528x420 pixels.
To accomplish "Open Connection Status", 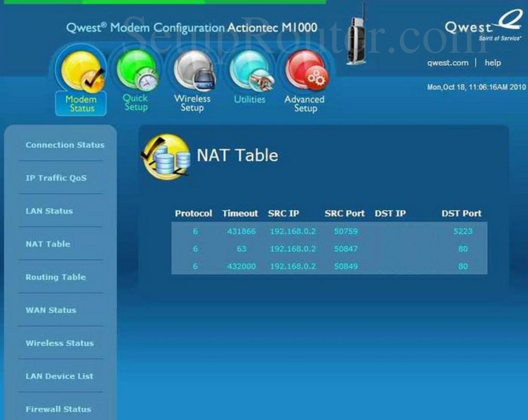I will pos(64,145).
